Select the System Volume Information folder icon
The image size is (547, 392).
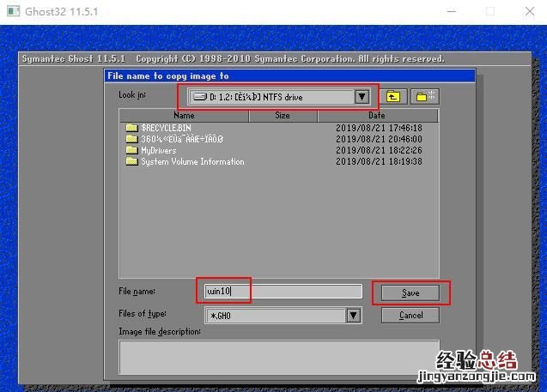click(x=131, y=161)
